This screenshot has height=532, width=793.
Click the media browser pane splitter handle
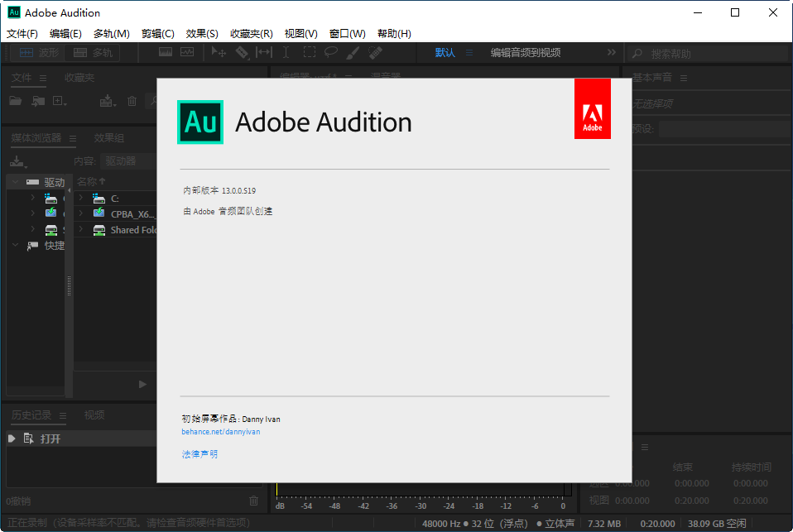click(70, 285)
